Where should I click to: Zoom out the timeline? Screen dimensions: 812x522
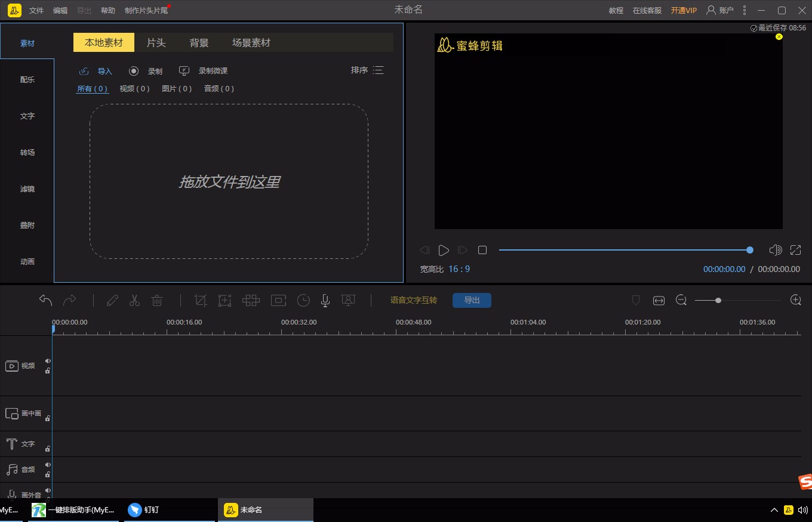click(681, 300)
